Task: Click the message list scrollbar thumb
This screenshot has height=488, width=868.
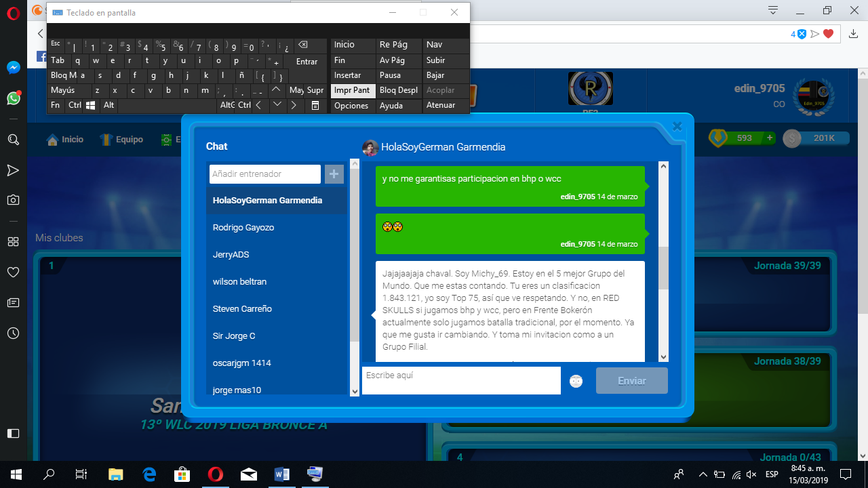Action: tap(664, 268)
